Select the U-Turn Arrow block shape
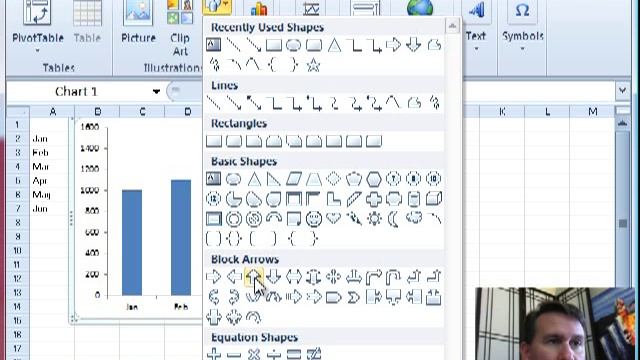 tap(393, 277)
